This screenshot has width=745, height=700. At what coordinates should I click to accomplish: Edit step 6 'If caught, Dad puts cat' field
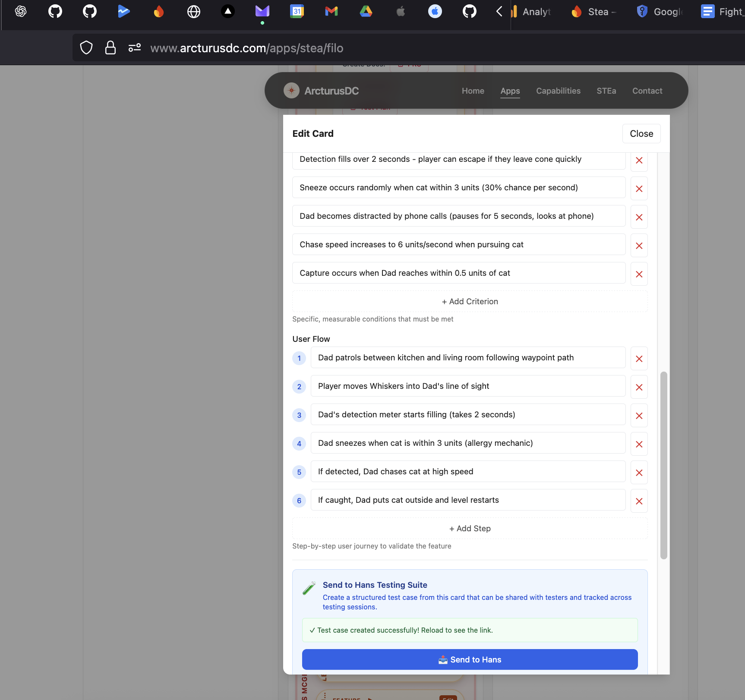point(468,500)
